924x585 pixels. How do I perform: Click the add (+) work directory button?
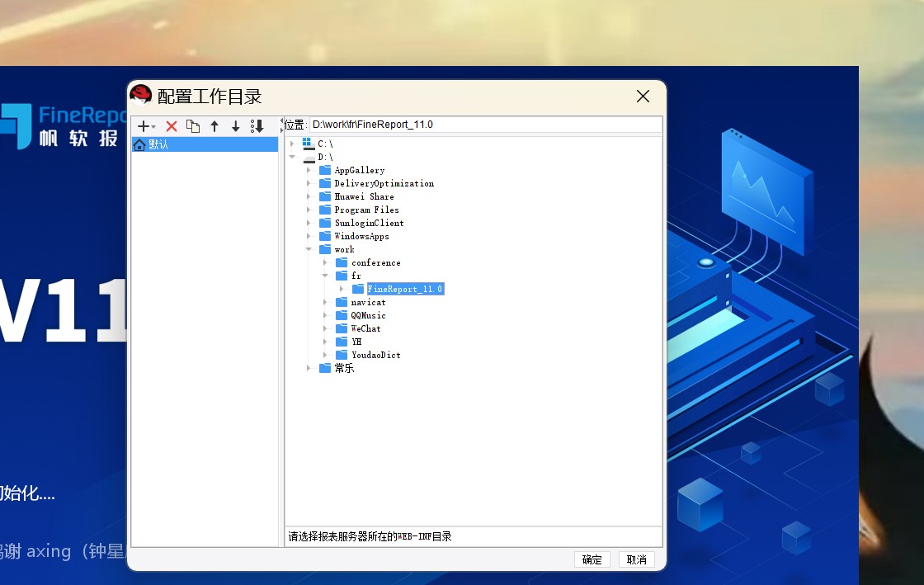click(x=145, y=126)
